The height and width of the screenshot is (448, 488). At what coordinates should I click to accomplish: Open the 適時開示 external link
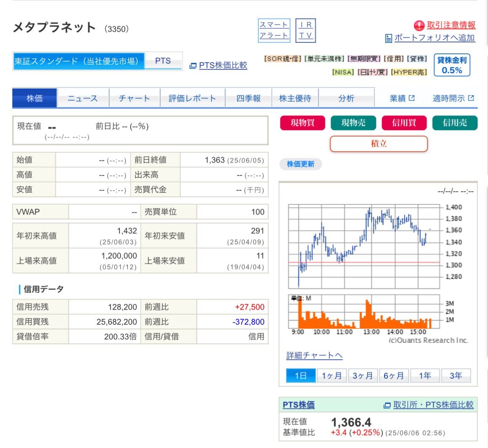453,98
